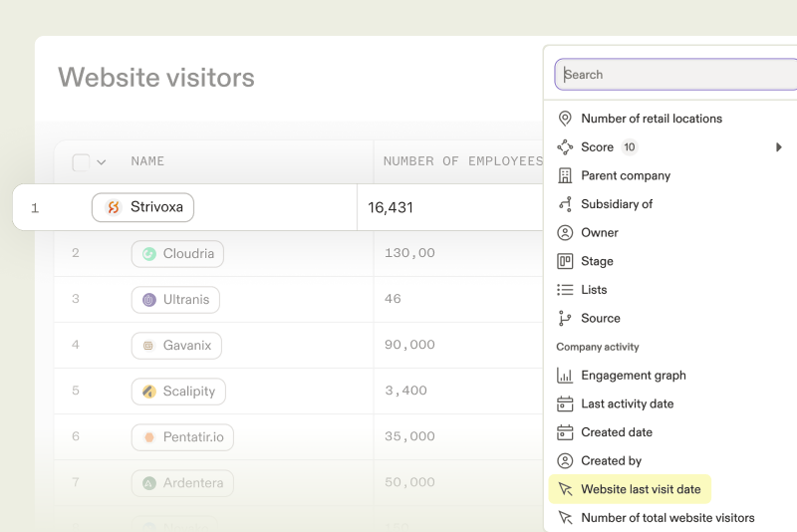Click the Score nodes icon
This screenshot has width=797, height=532.
tap(565, 146)
